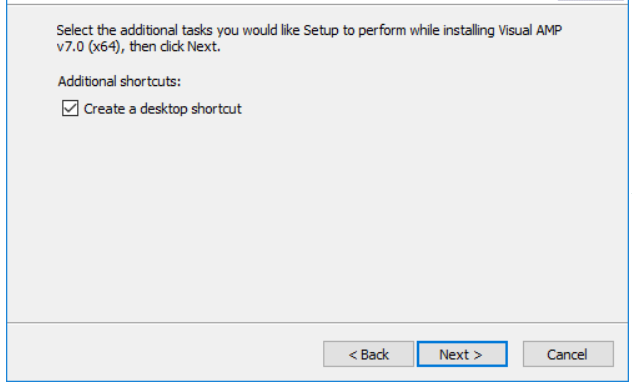
Task: Click the 'v7.0 (x64), then click Next.' line
Action: pos(139,47)
